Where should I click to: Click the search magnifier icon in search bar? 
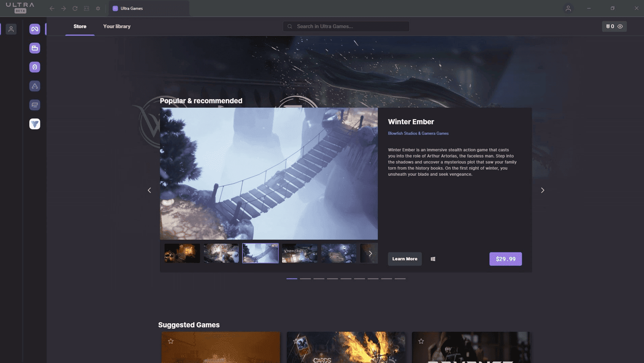289,26
